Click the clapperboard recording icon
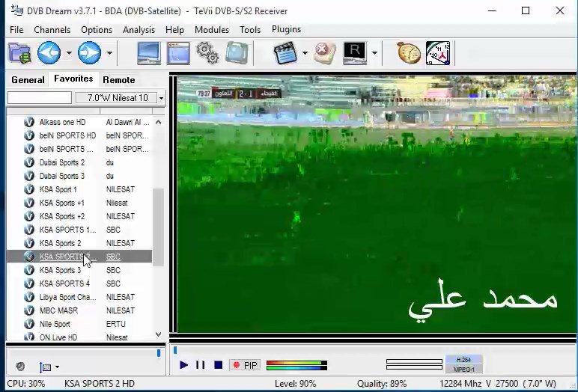The image size is (578, 392). pyautogui.click(x=285, y=53)
